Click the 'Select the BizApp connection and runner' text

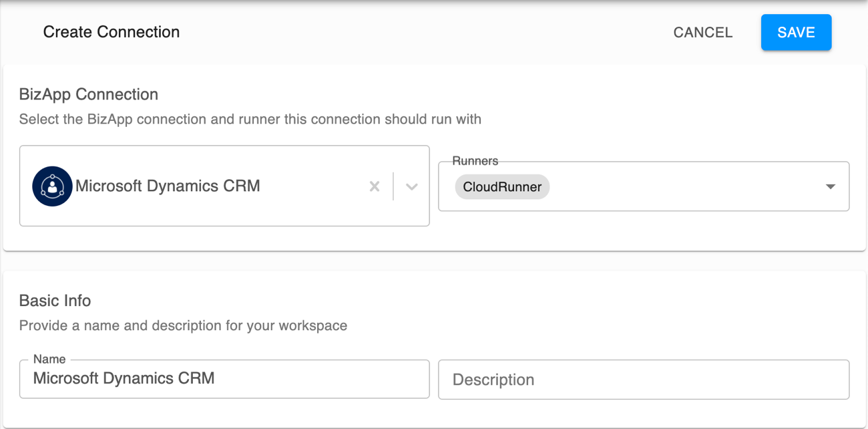[x=250, y=120]
